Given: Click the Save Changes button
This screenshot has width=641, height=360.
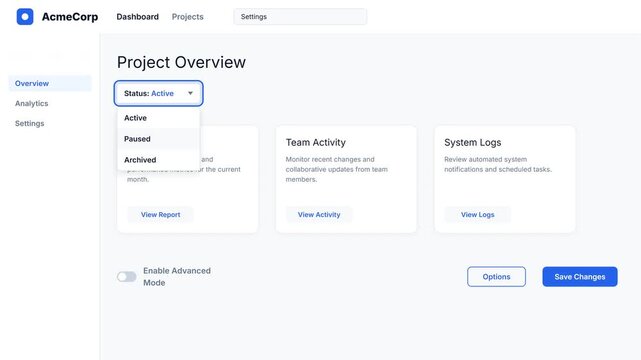Looking at the screenshot, I should pyautogui.click(x=580, y=277).
